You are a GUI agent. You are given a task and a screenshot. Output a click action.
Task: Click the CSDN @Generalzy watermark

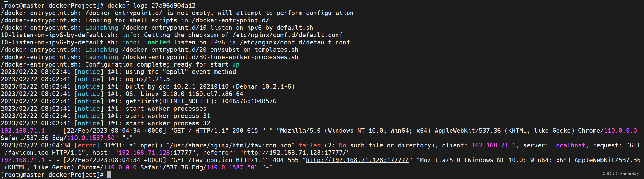(x=621, y=173)
